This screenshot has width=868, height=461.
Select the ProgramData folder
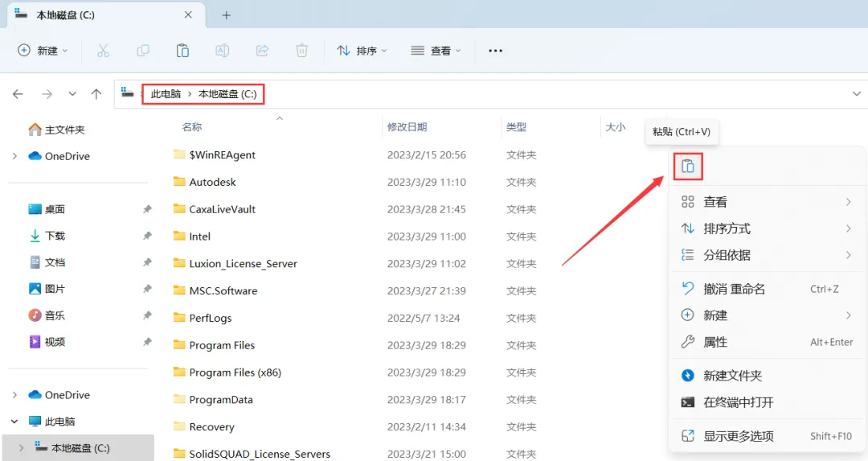point(221,400)
